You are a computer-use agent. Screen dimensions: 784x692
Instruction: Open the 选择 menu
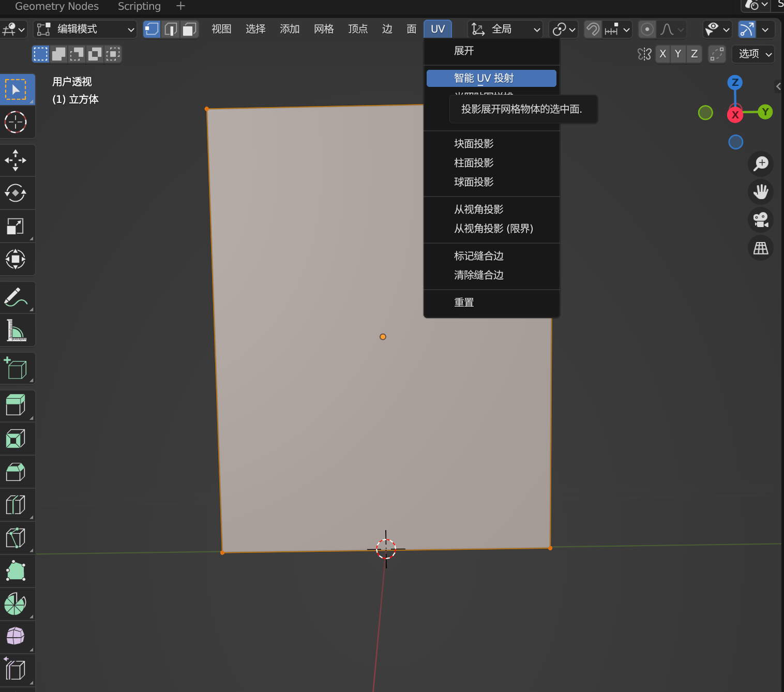point(255,29)
